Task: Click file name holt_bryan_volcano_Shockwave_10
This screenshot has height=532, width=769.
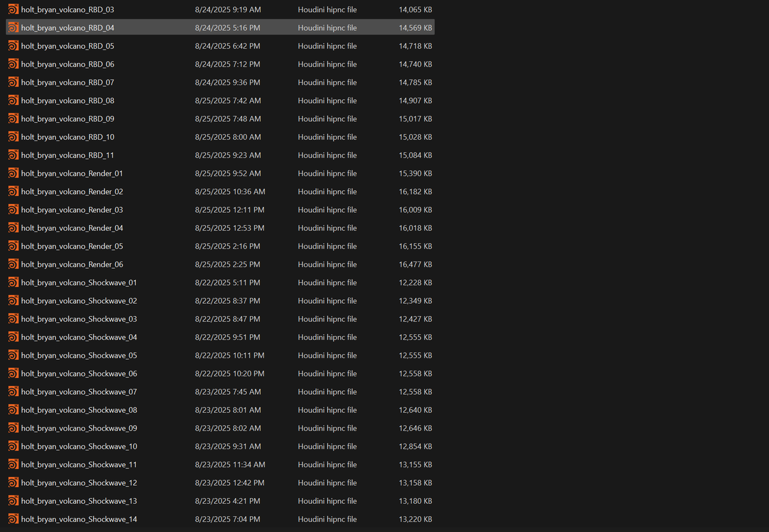Action: point(79,446)
